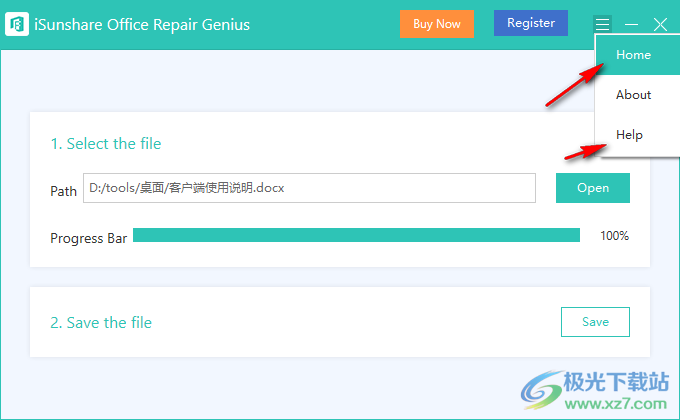Select Home from the dropdown menu
Screen dimensions: 680x420
(x=638, y=55)
